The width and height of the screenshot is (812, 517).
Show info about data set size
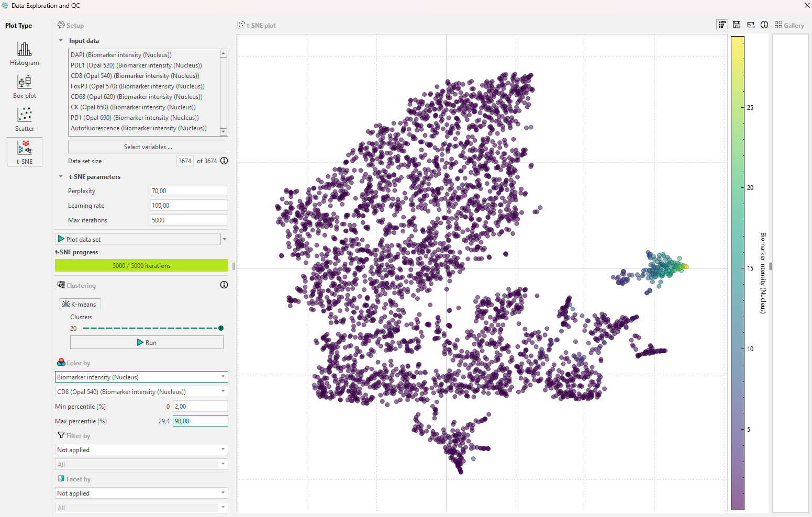coord(224,161)
